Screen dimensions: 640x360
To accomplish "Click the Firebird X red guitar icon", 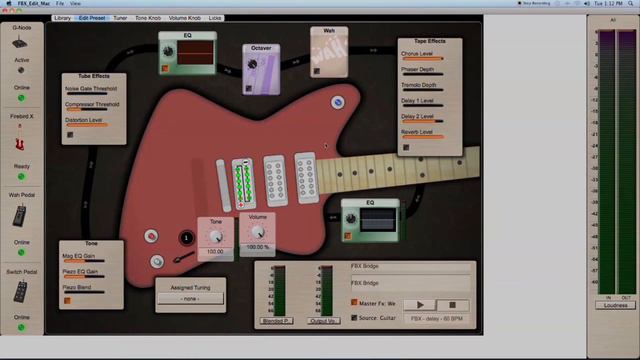I will tap(20, 138).
